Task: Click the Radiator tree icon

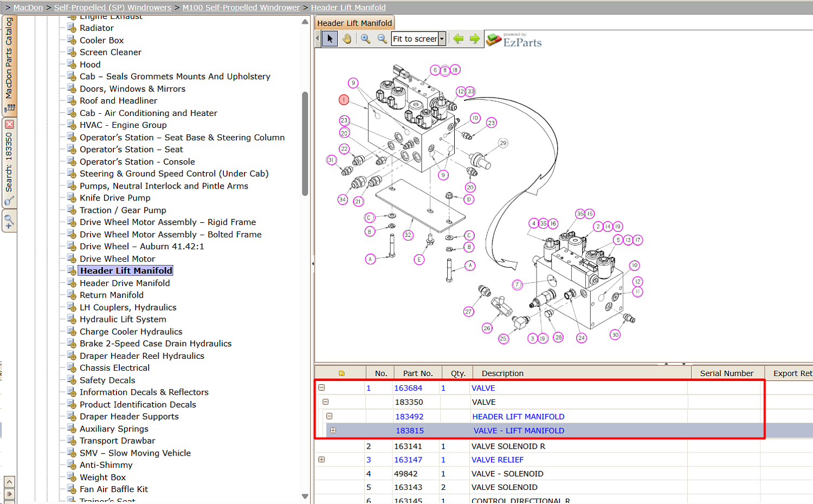Action: tap(72, 28)
